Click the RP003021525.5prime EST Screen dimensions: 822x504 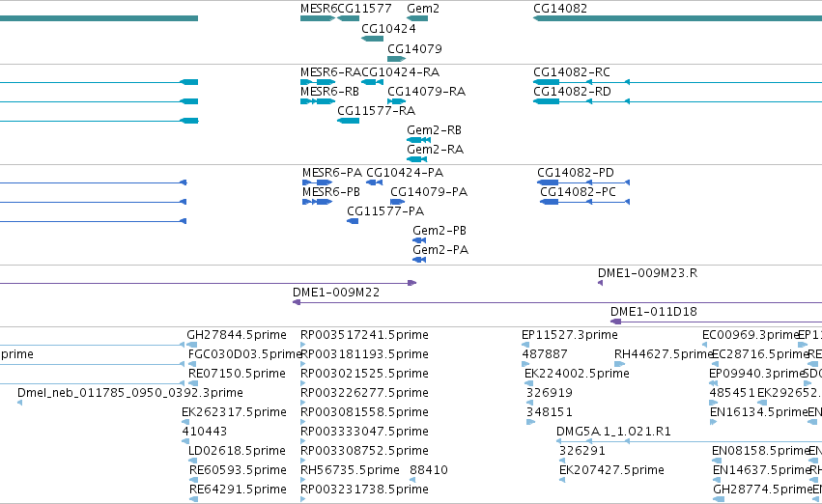(303, 384)
